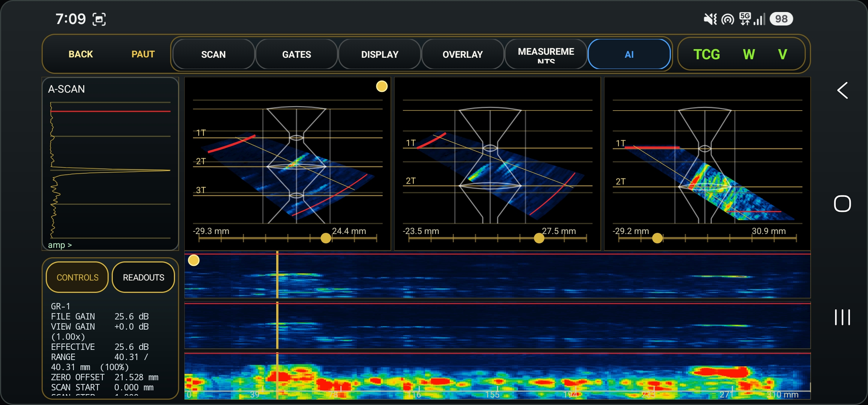
Task: Tap the screenshot icon next to clock
Action: pos(99,19)
